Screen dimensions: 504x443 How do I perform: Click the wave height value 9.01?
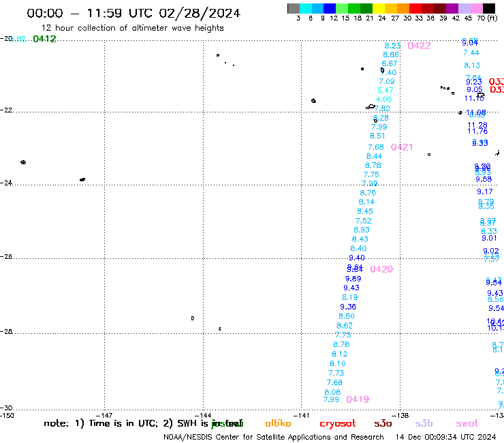coord(489,238)
